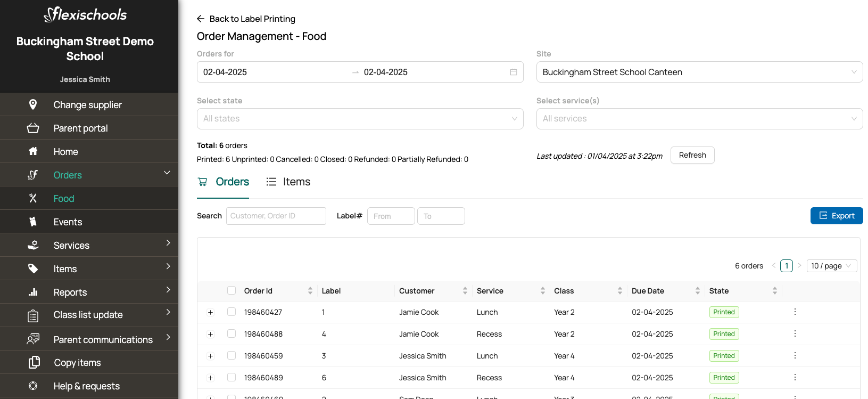Open Food in the sidebar menu
868x399 pixels.
click(64, 198)
